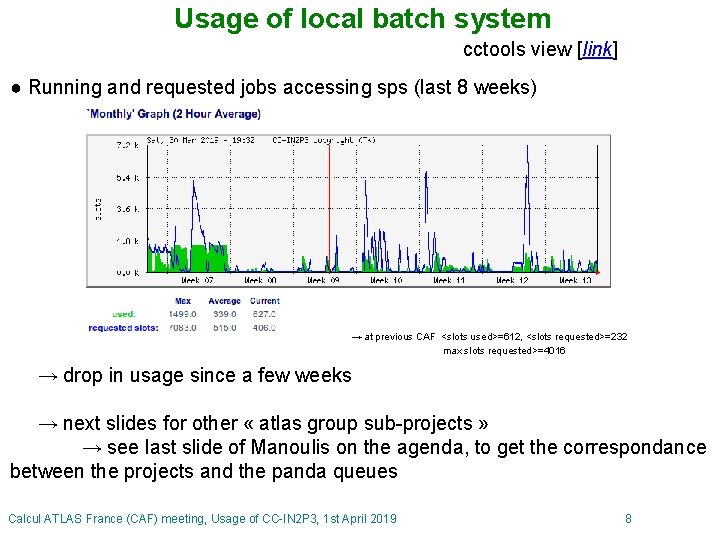Click the footer 'Calcul ATLAS France (CAF) meeting' text
This screenshot has height=540, width=720.
202,519
